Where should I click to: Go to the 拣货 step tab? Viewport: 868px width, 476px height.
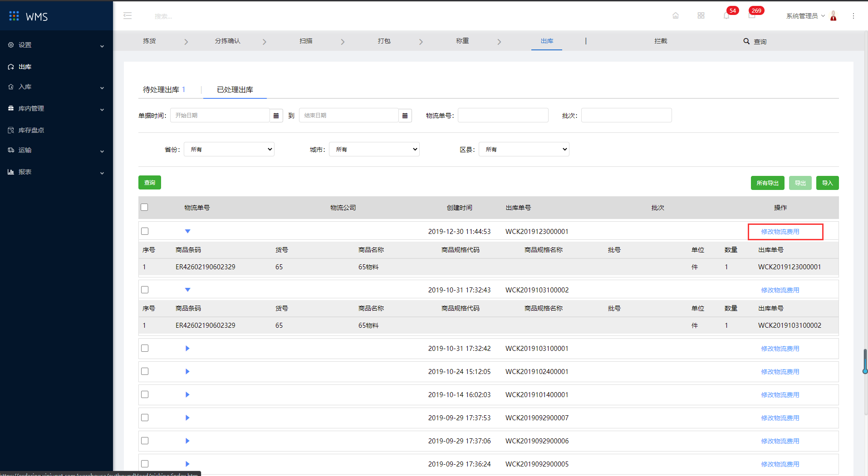[x=149, y=41]
